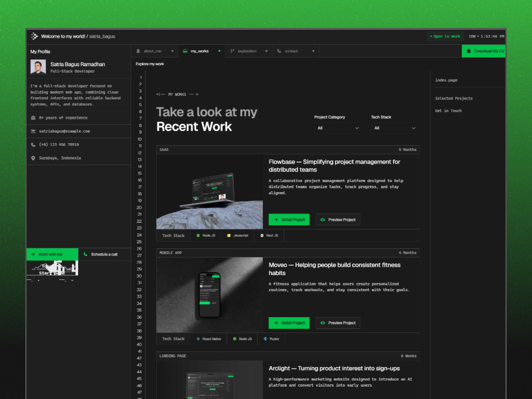
Task: Jump to Get in Touch in the outline
Action: (x=448, y=111)
